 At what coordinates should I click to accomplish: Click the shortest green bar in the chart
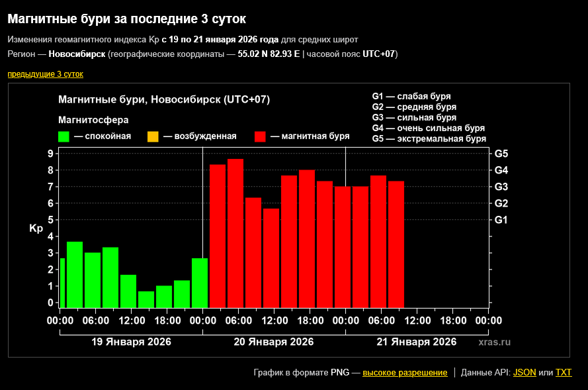[x=146, y=299]
